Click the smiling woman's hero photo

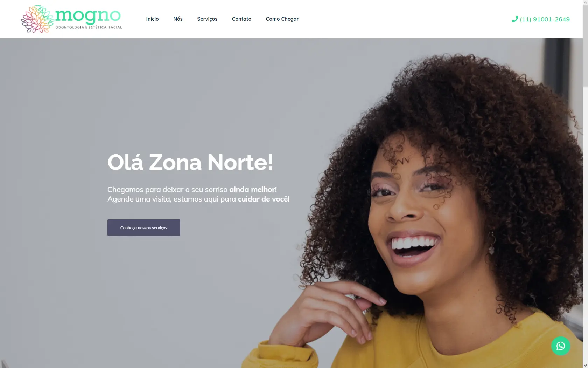437,210
